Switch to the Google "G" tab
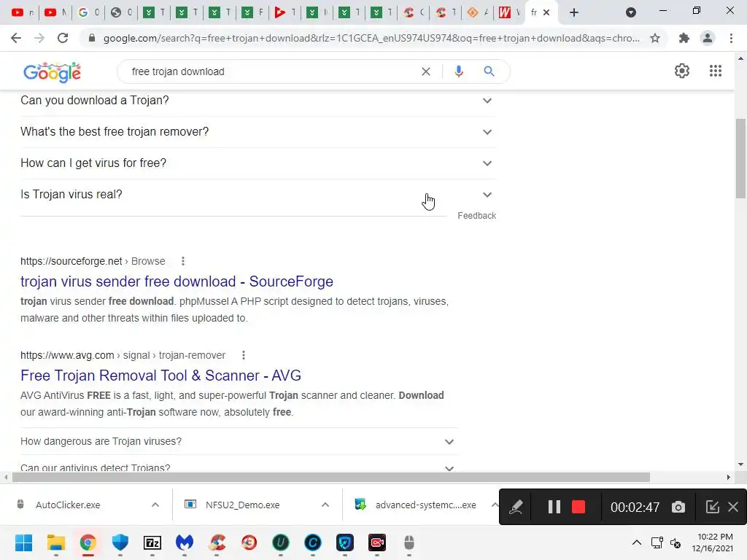Screen dimensions: 747x560 pyautogui.click(x=88, y=12)
